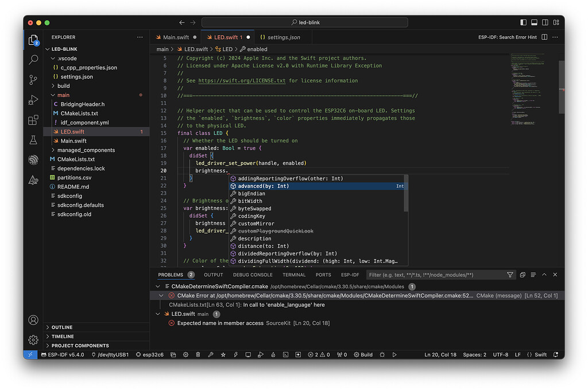This screenshot has height=390, width=588.
Task: Run ESP-IDF full clean via the trash icon
Action: 198,354
